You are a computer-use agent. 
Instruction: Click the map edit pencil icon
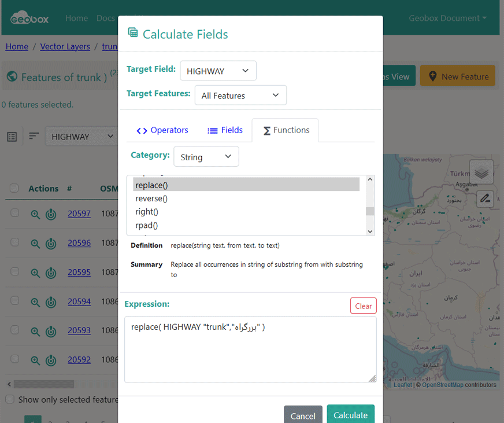tap(485, 198)
